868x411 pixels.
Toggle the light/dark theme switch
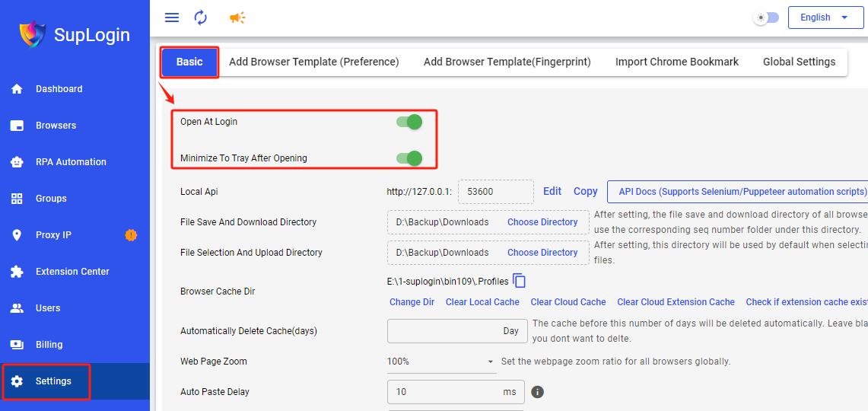pos(766,18)
